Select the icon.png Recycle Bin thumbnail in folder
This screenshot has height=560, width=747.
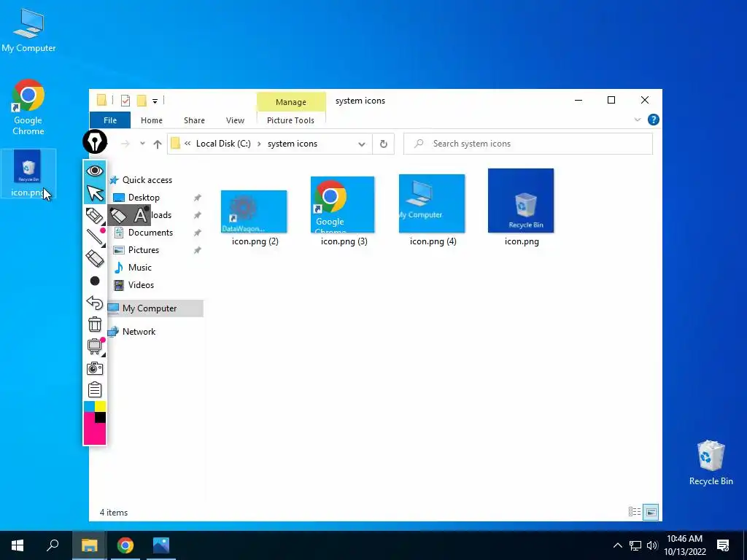(521, 201)
